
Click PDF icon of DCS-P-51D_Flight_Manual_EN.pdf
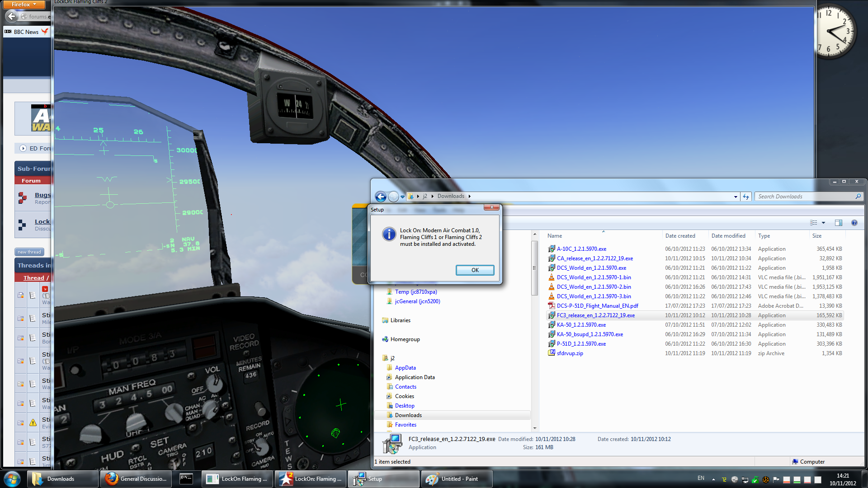552,306
